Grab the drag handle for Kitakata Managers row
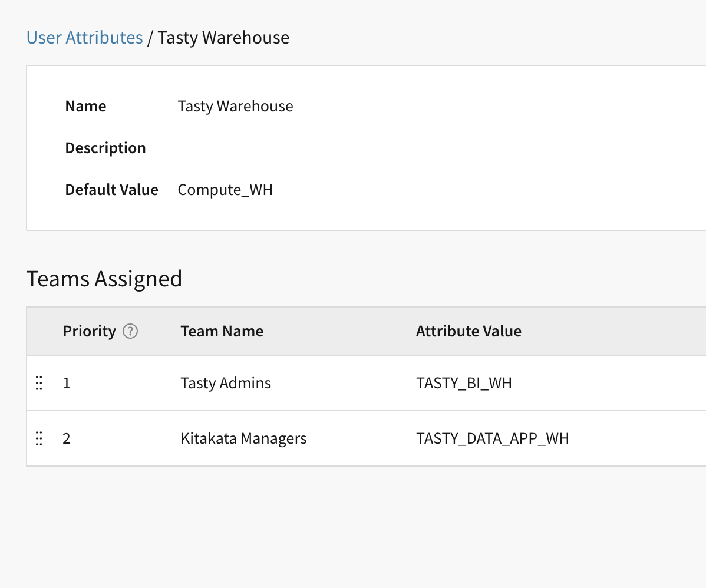The width and height of the screenshot is (706, 588). (x=39, y=439)
